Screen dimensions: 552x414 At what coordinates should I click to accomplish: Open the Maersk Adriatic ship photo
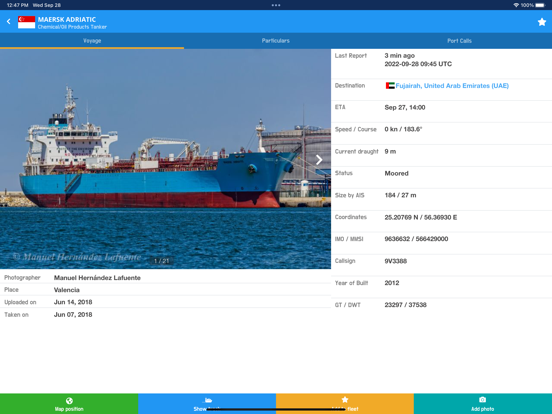165,159
